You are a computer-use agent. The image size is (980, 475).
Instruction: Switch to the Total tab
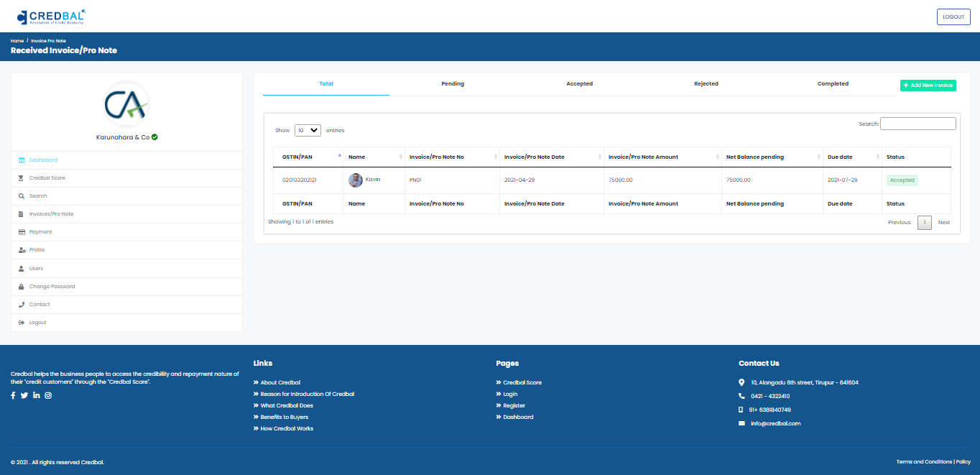click(326, 84)
